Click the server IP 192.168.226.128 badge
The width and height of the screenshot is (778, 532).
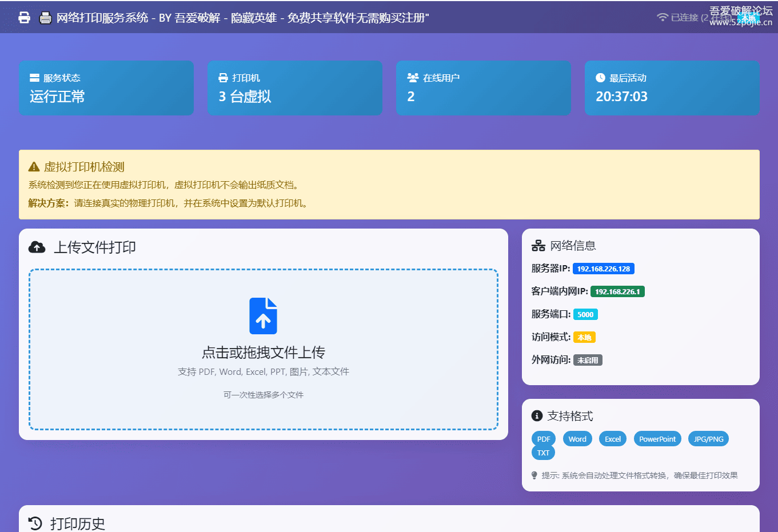point(603,269)
